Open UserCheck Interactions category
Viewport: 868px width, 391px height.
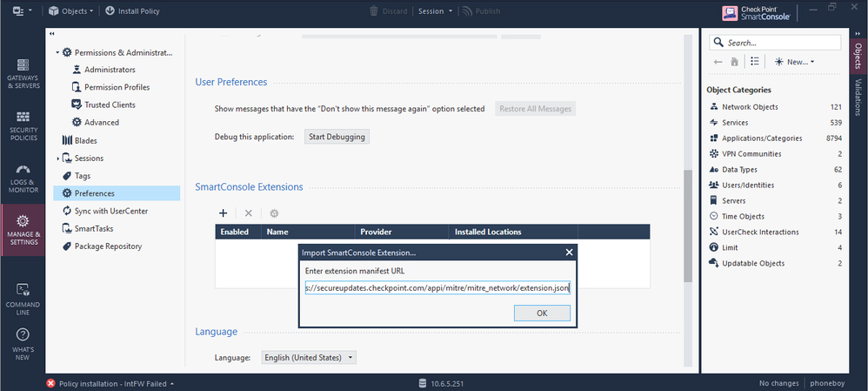tap(775, 232)
